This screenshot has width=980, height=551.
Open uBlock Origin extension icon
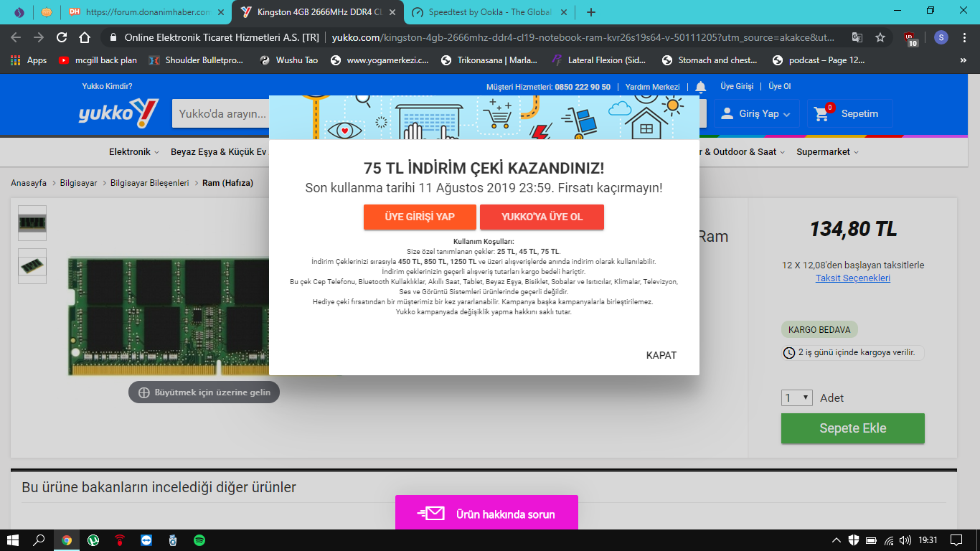[910, 39]
